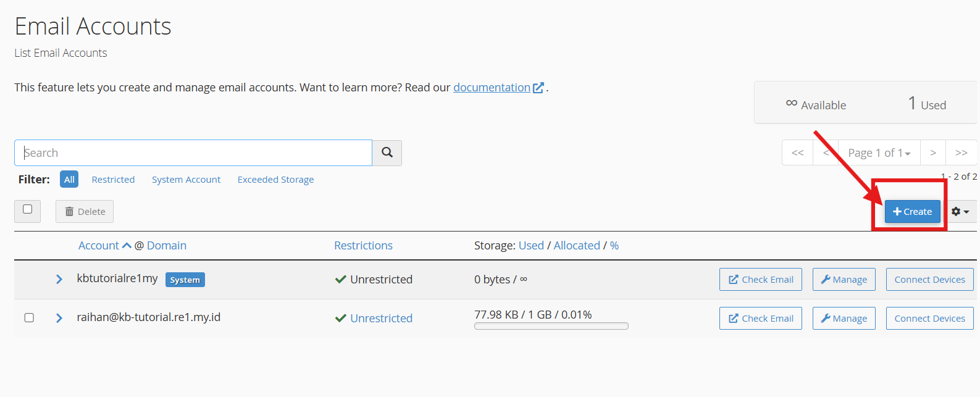Expand the kbtutorialre1my account row
Screen dimensions: 980x397
pos(59,279)
